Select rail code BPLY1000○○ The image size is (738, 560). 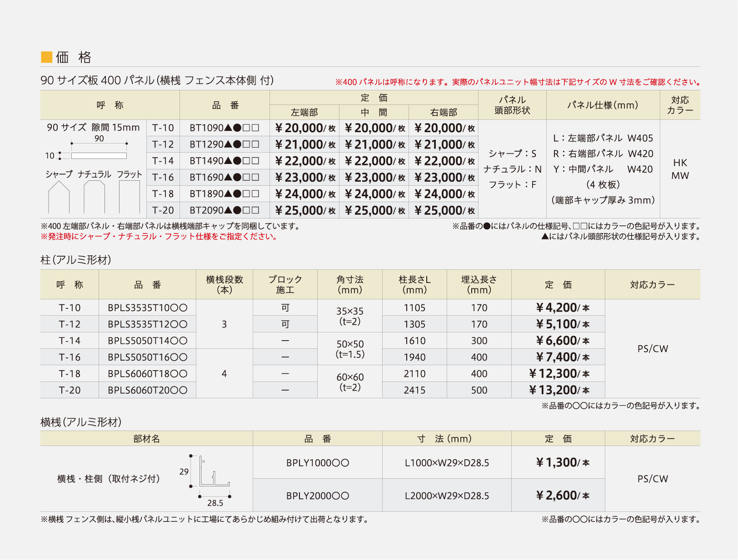[318, 463]
